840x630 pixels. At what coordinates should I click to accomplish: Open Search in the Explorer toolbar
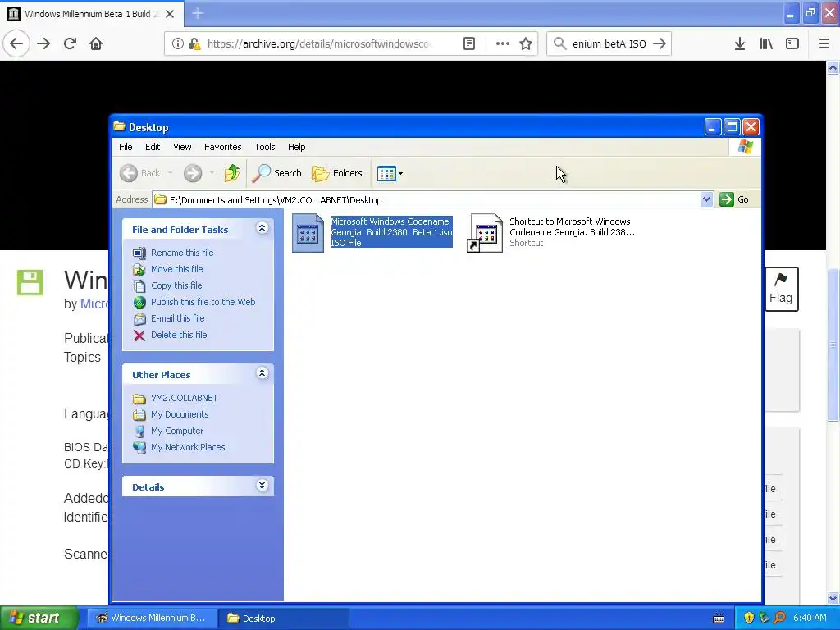pos(277,173)
